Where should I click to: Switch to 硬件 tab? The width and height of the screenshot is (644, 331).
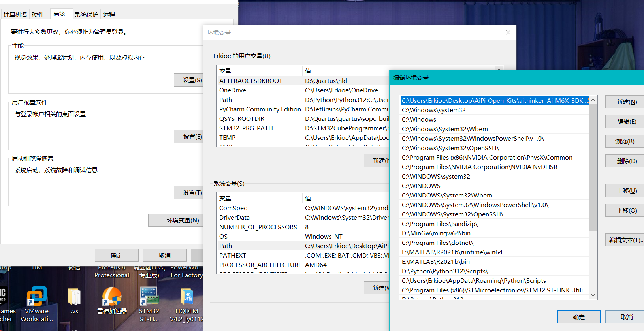click(x=38, y=15)
